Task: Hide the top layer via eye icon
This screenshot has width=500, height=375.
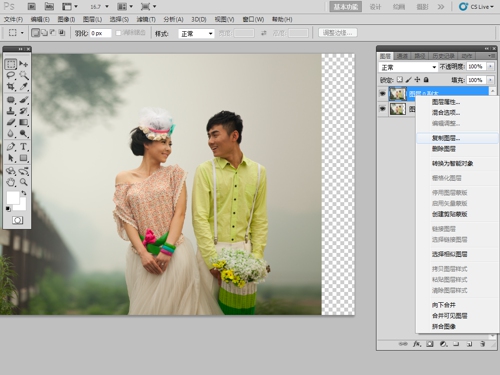Action: point(382,94)
